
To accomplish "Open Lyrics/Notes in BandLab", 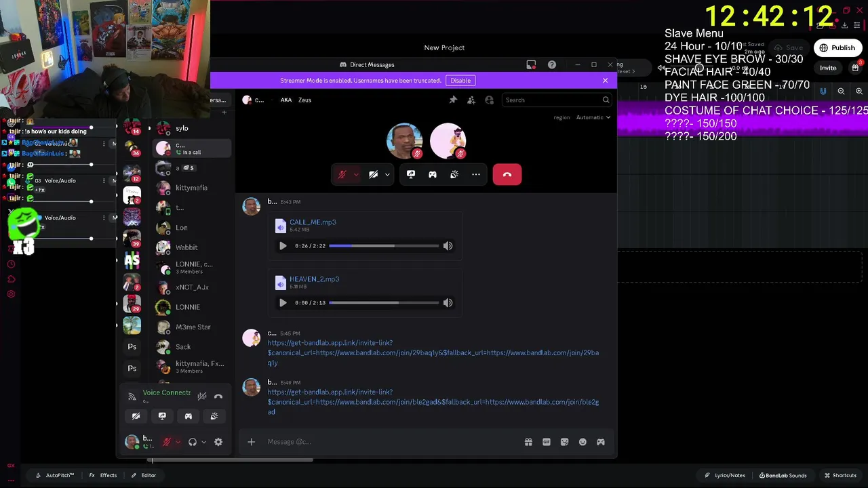I will (724, 475).
